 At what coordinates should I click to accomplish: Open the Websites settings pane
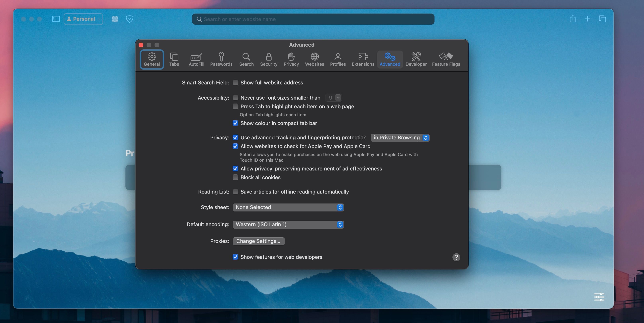[x=314, y=59]
